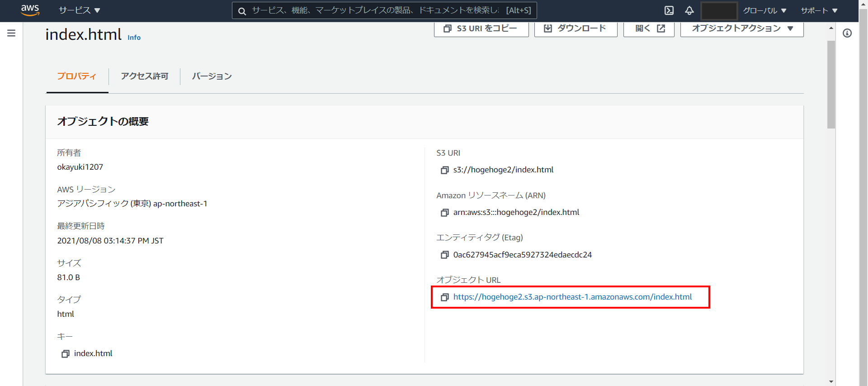The height and width of the screenshot is (386, 868).
Task: Focus the AWS service search field
Action: (384, 10)
